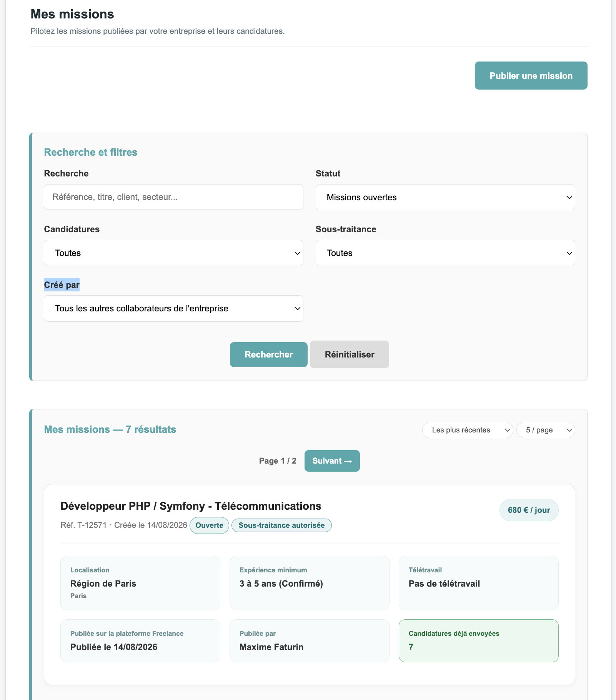Click the Sous-traitance autorisée badge

(x=281, y=525)
